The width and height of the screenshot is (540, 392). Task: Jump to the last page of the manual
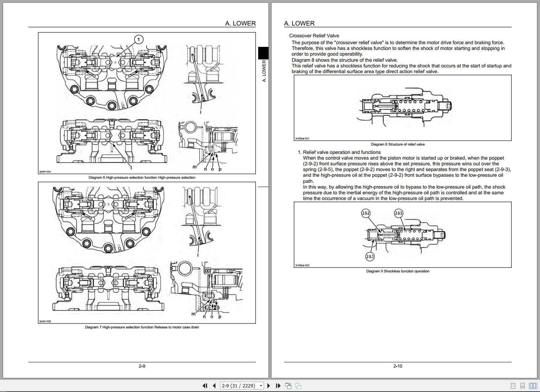coord(278,386)
